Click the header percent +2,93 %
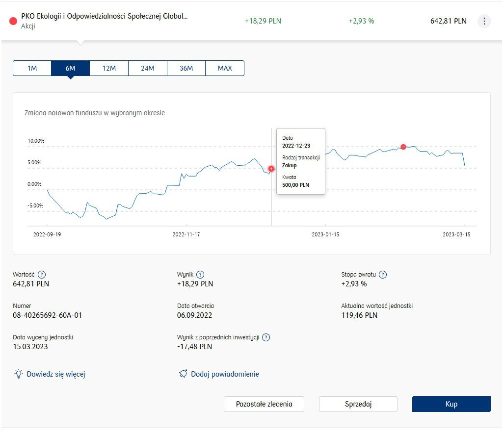The width and height of the screenshot is (504, 434). (361, 21)
